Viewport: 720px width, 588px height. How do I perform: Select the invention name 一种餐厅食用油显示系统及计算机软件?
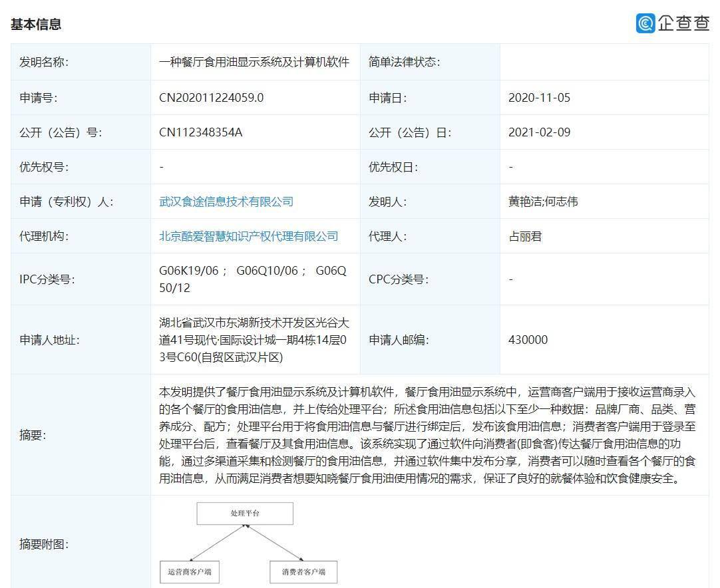coord(254,62)
